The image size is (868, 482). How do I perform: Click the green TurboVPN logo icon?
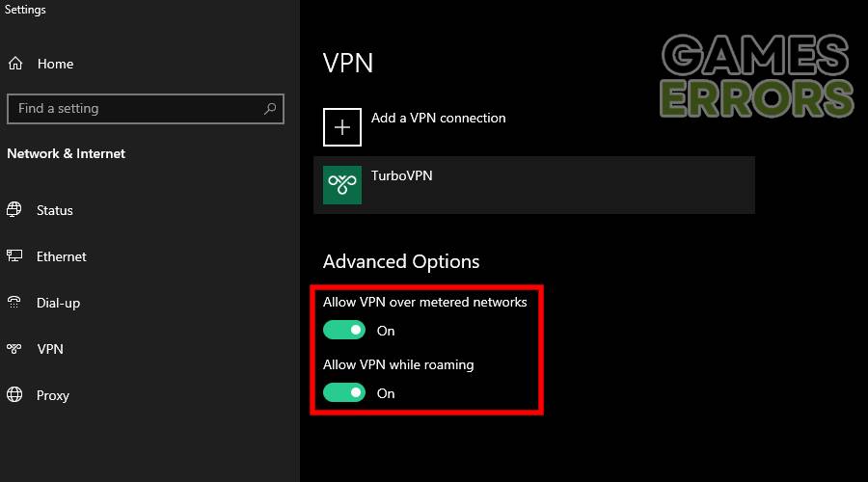342,185
